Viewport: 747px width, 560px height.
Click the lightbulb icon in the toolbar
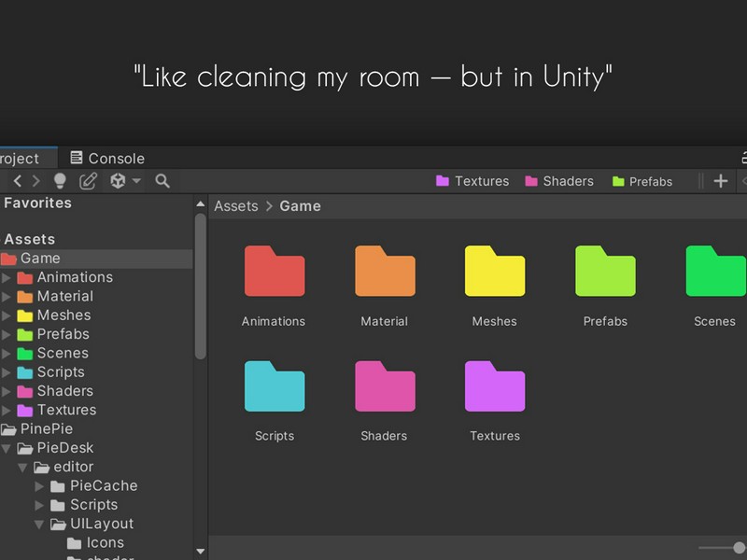(60, 181)
